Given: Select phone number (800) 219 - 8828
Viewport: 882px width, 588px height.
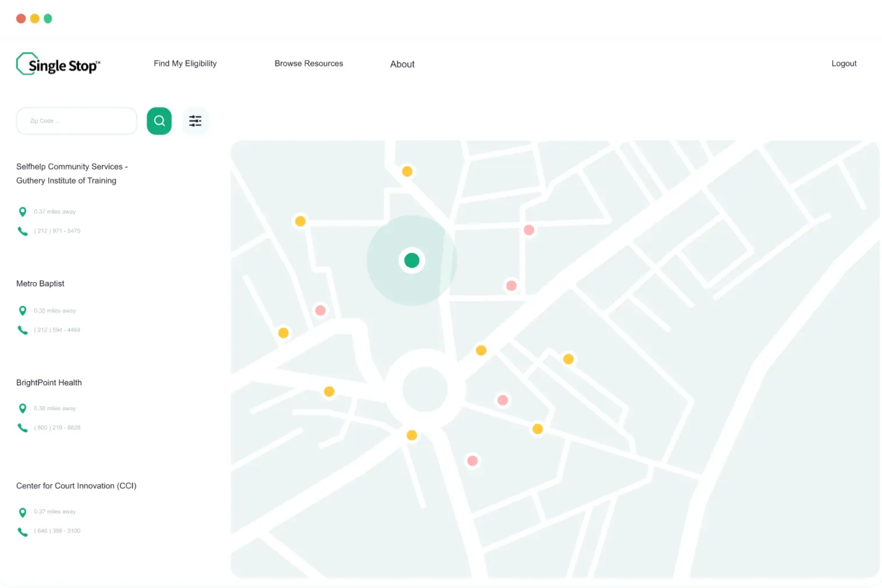Looking at the screenshot, I should pyautogui.click(x=57, y=428).
